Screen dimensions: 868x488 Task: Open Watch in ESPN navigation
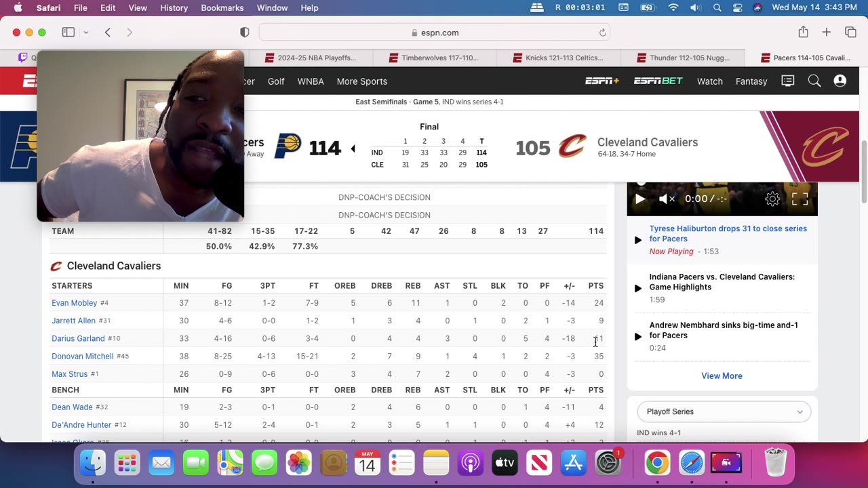pyautogui.click(x=709, y=81)
